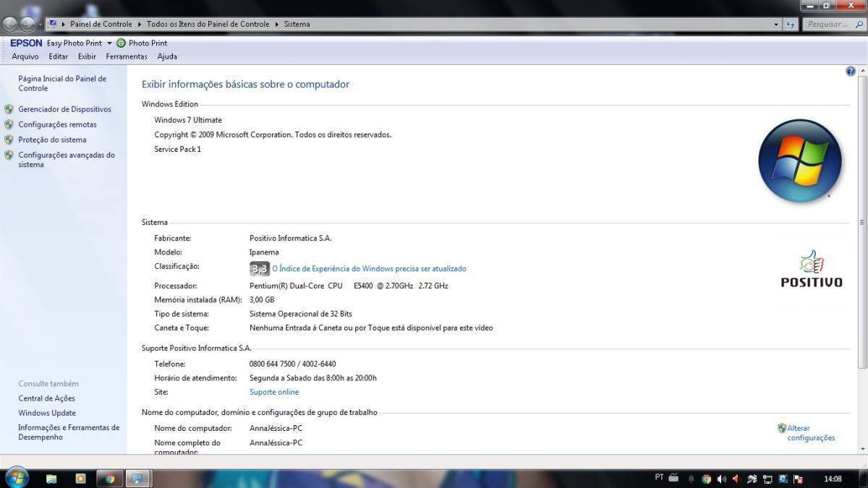Open the Ajuda menu

tap(167, 56)
